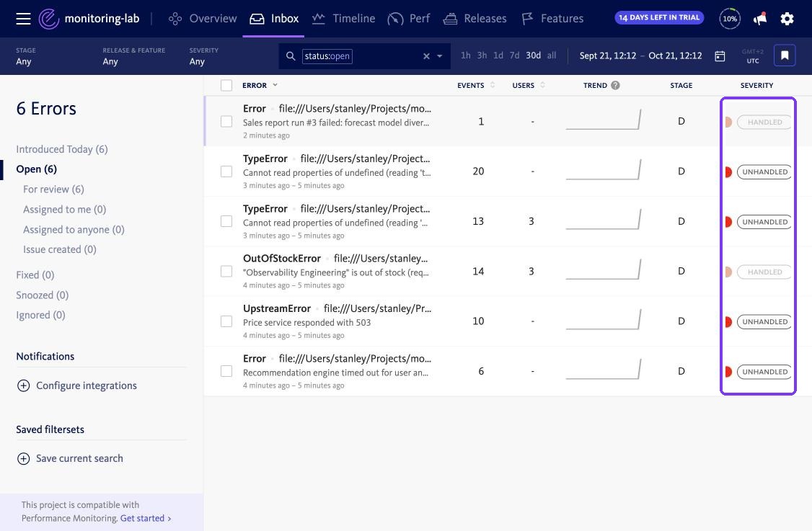Viewport: 812px width, 531px height.
Task: Click UNHANDLED badge on UpstreamError row
Action: pyautogui.click(x=764, y=321)
